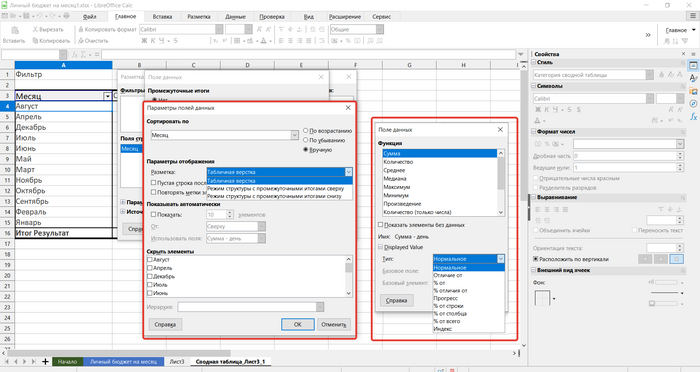Collapse the Displayed Value expander
700x372 pixels.
[381, 247]
